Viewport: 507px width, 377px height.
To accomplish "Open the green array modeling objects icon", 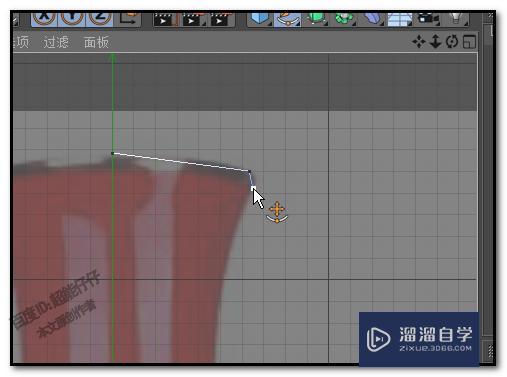I will (344, 19).
